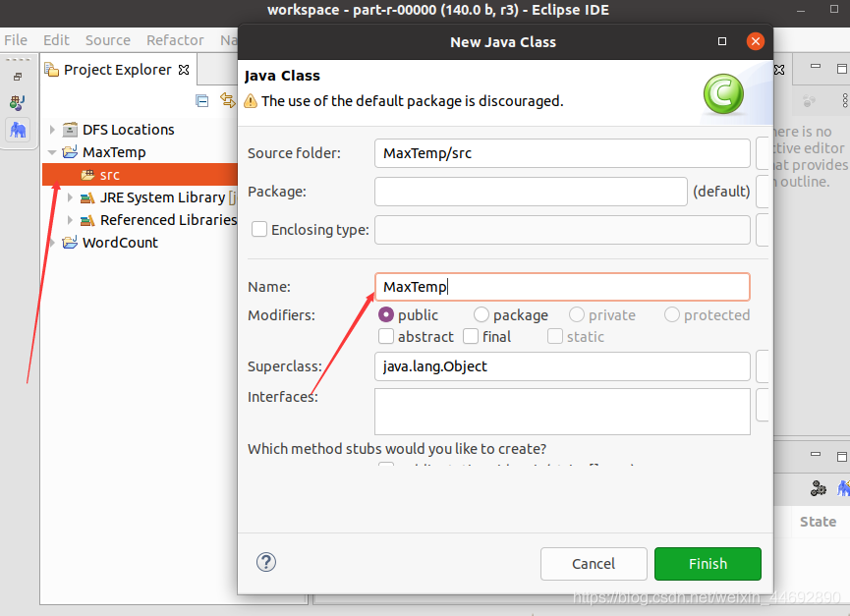
Task: Click the DFS Locations folder icon
Action: (x=70, y=130)
